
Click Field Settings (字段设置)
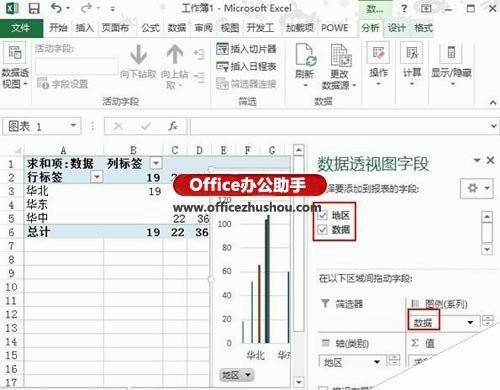pyautogui.click(x=63, y=84)
